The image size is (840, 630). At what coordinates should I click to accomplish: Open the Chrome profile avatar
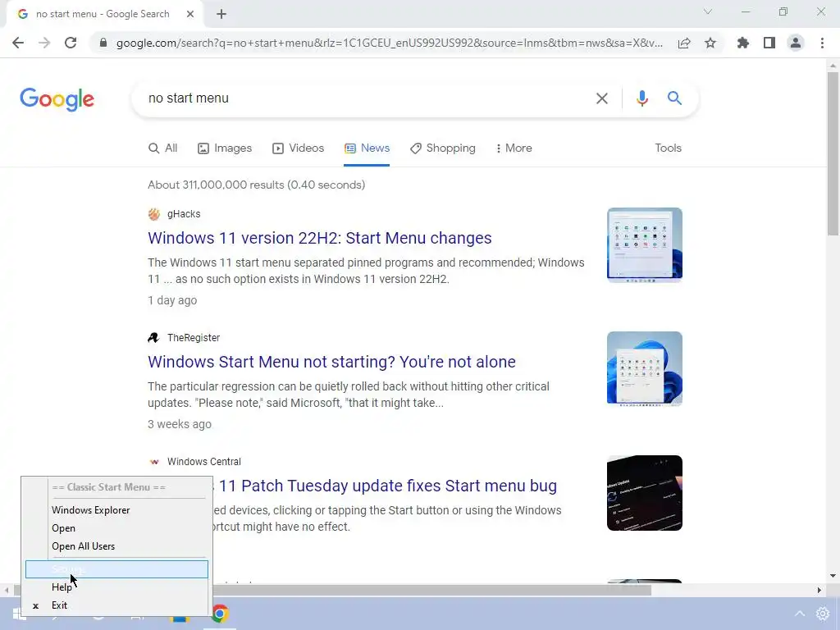[796, 43]
